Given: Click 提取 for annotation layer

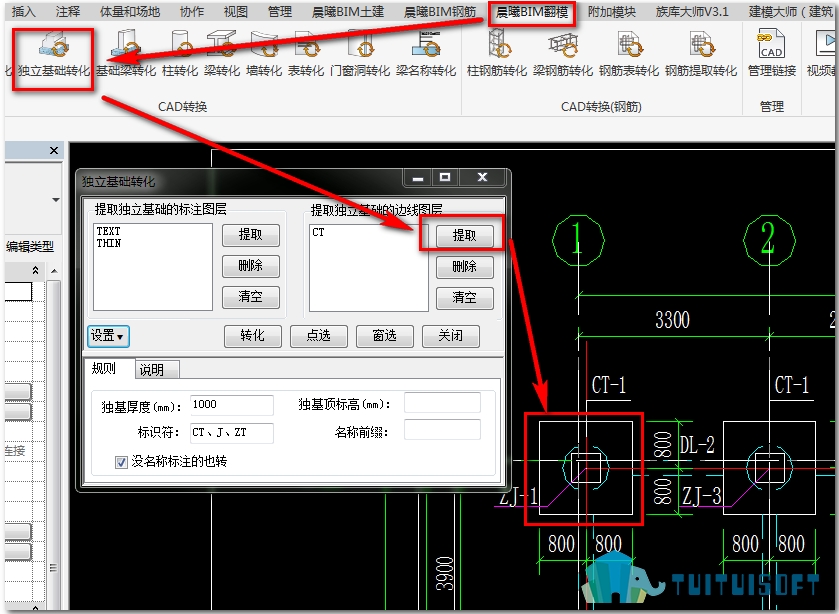Looking at the screenshot, I should click(x=250, y=235).
